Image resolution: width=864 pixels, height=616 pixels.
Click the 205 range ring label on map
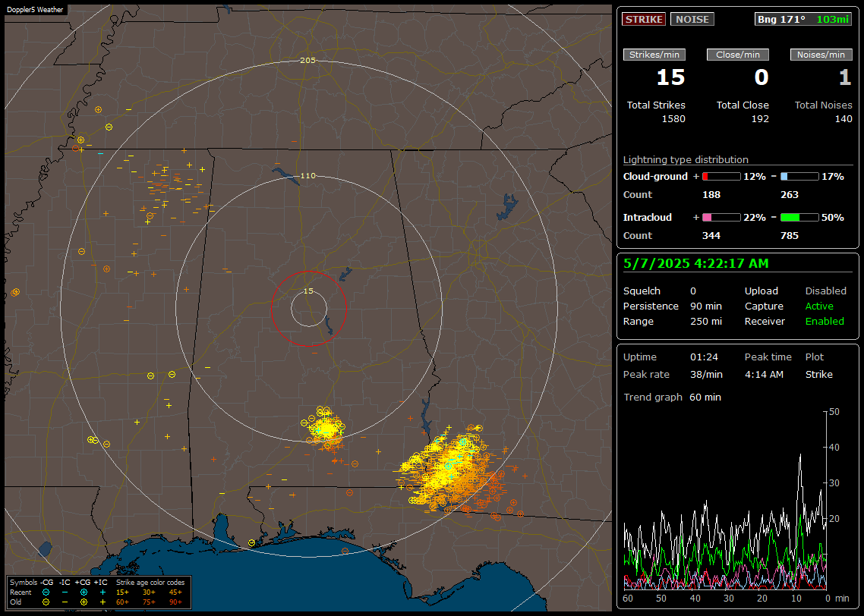coord(308,61)
